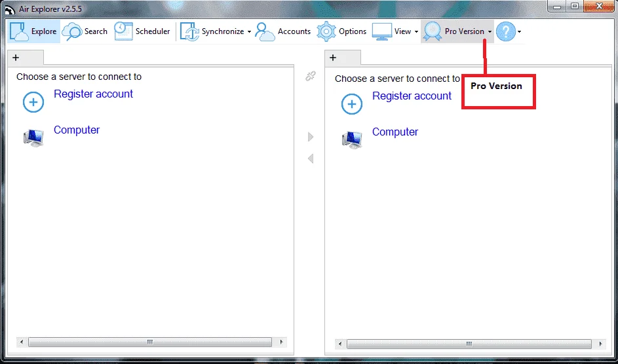Screen dimensions: 618x364
Task: Click right pane Computer icon
Action: [352, 139]
